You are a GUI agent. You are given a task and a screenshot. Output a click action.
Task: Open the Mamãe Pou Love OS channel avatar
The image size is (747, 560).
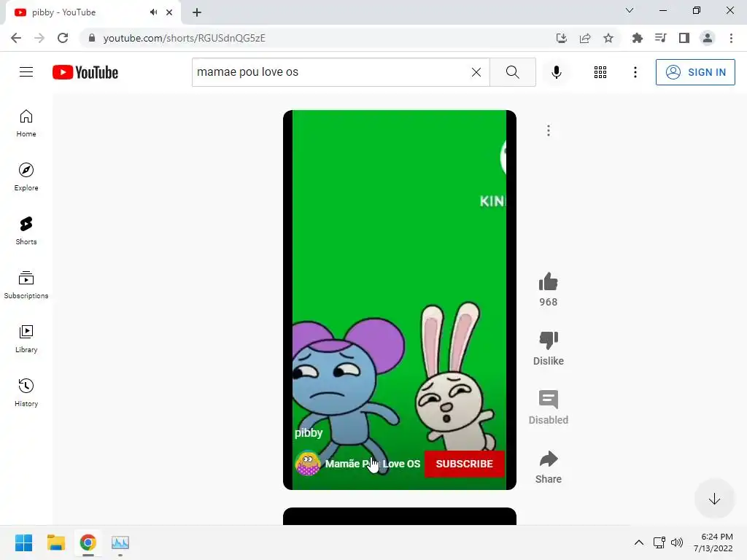pyautogui.click(x=307, y=463)
